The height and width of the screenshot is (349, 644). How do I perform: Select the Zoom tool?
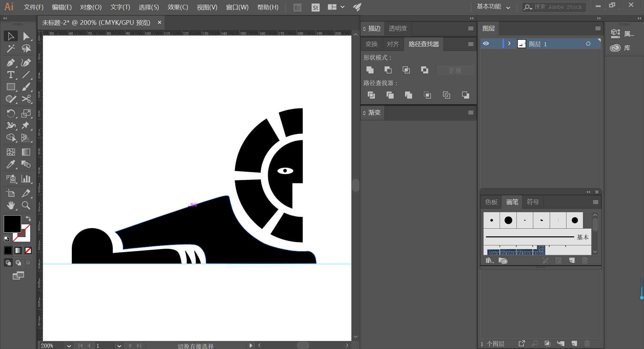(26, 205)
